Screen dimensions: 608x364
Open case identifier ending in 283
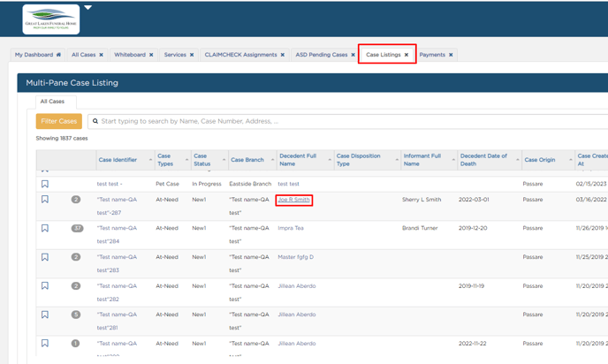pyautogui.click(x=118, y=263)
